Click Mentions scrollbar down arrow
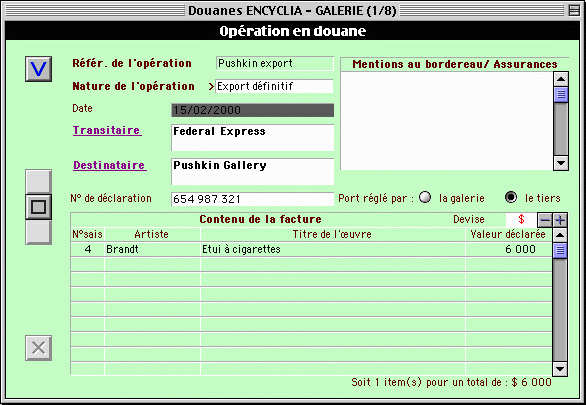 tap(561, 163)
